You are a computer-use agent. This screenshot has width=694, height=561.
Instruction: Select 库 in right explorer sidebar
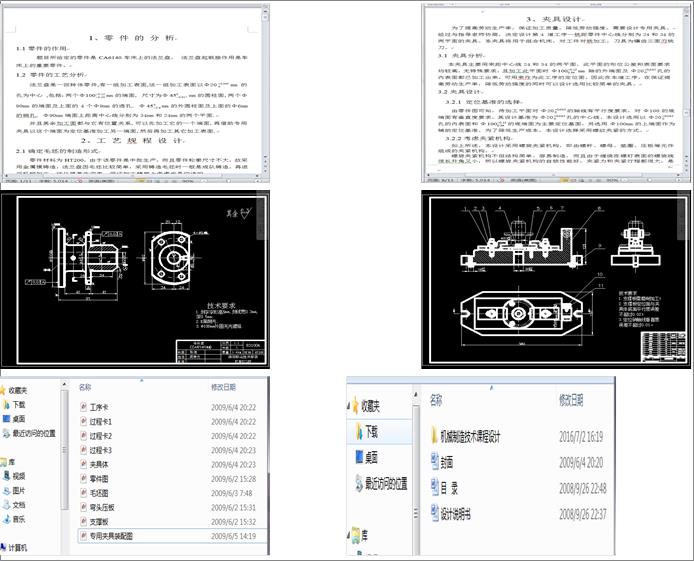[x=360, y=536]
